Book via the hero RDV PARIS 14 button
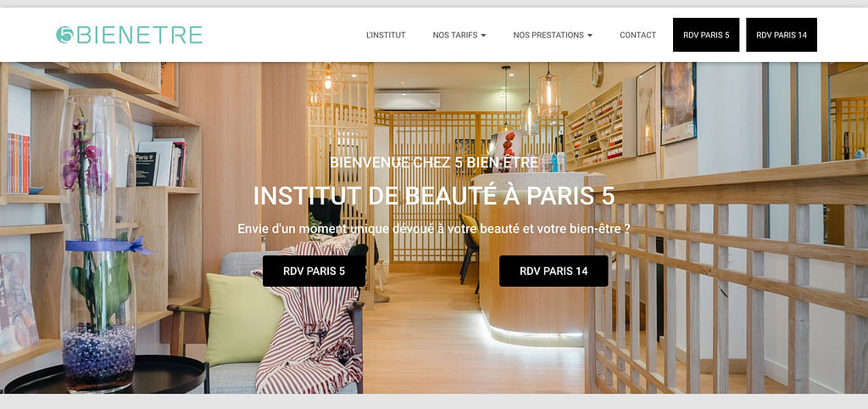The width and height of the screenshot is (868, 409). pos(554,271)
